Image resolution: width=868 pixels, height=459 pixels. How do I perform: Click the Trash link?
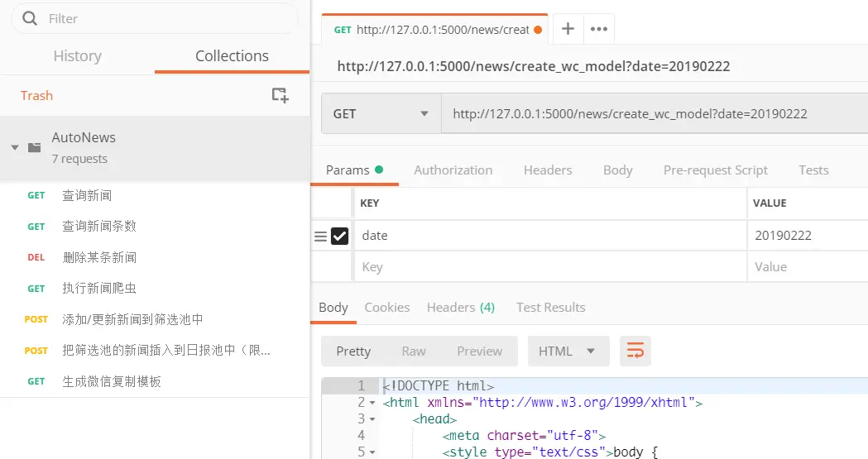tap(36, 95)
